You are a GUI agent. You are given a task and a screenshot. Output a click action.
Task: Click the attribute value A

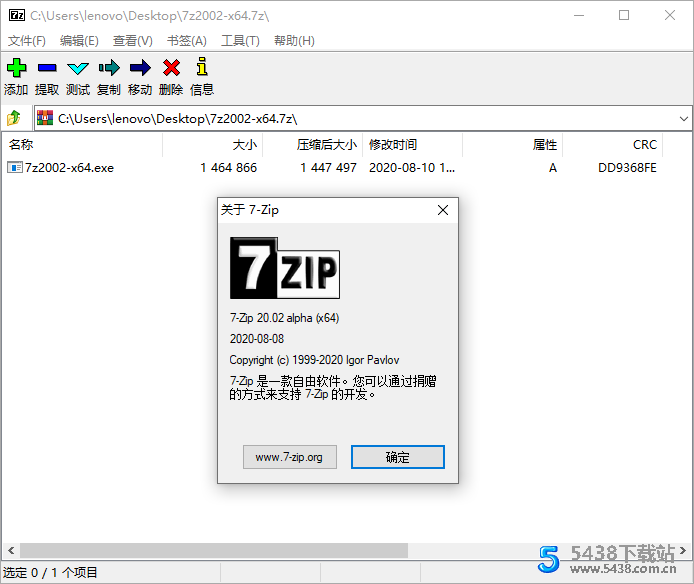(x=553, y=168)
